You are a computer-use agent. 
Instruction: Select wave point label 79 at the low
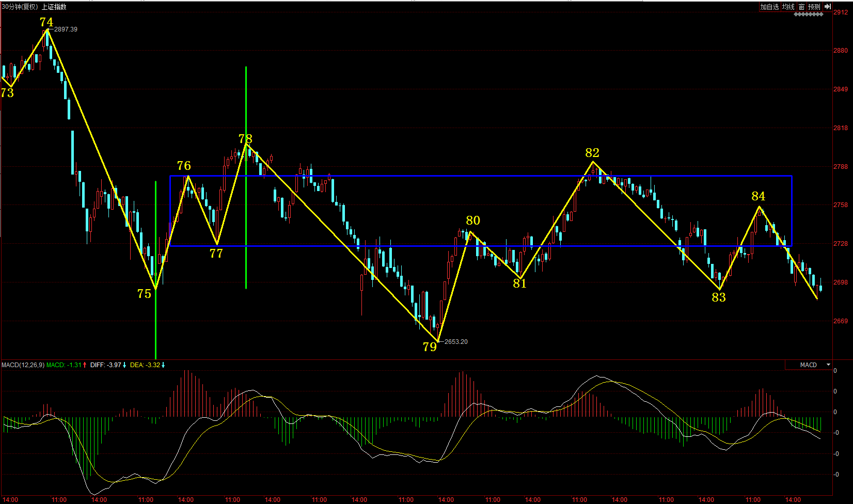coord(430,347)
